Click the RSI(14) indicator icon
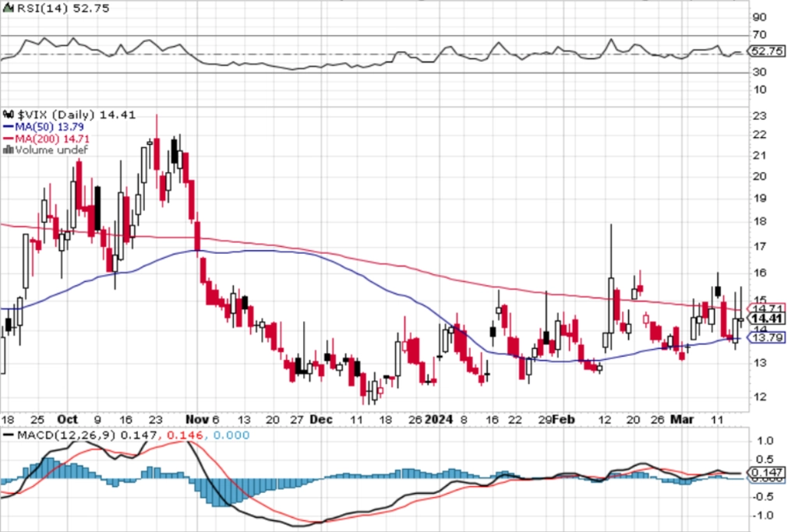Viewport: 788px width, 532px height. (8, 9)
